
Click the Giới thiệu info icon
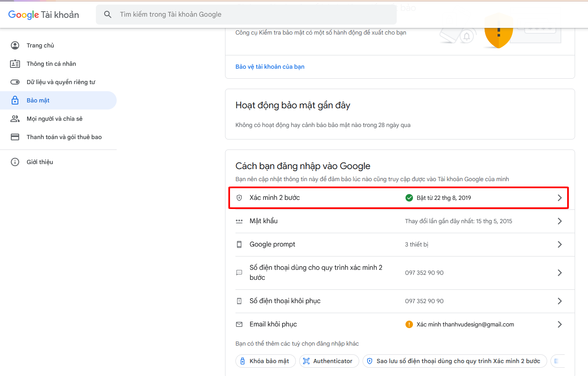[15, 162]
